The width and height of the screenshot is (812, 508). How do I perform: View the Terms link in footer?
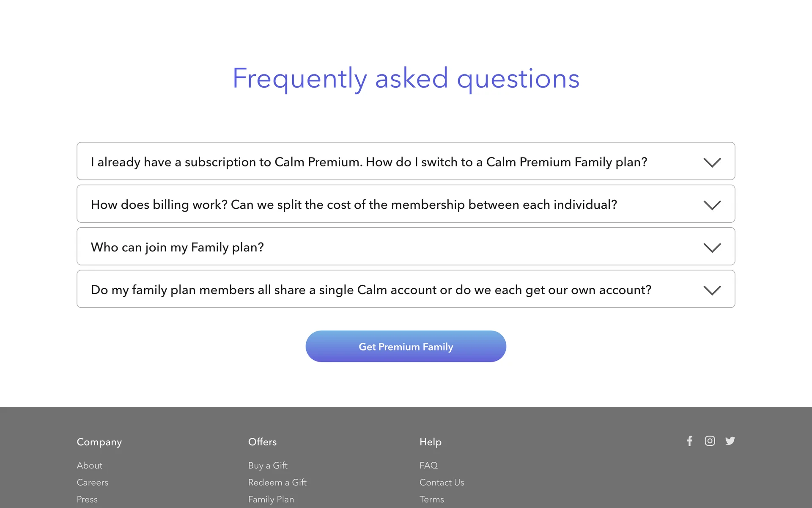click(432, 499)
